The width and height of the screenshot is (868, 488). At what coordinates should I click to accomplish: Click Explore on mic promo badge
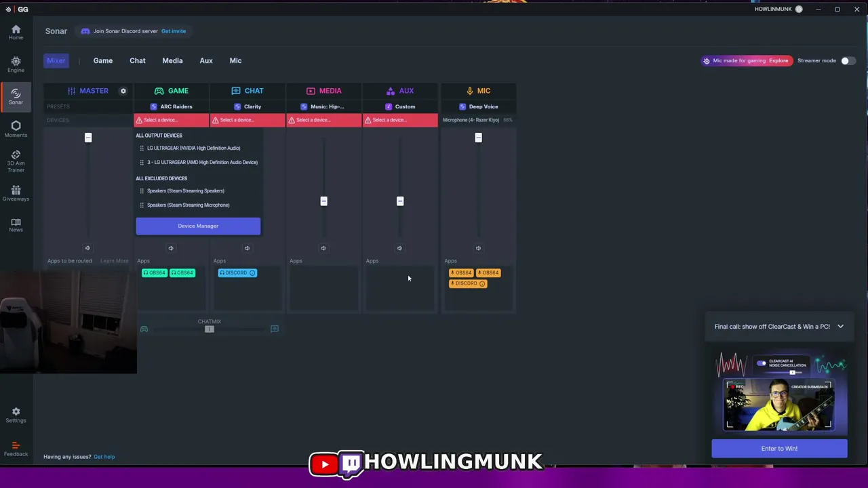pos(778,61)
